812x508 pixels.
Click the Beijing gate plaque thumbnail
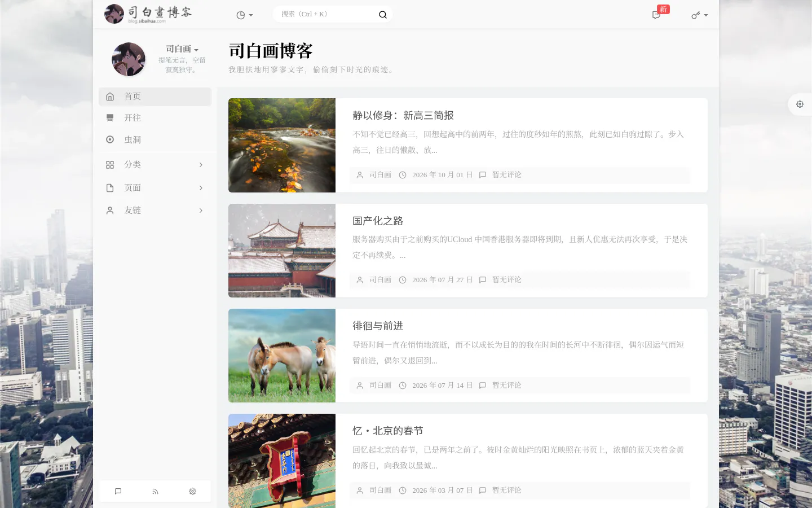[282, 461]
